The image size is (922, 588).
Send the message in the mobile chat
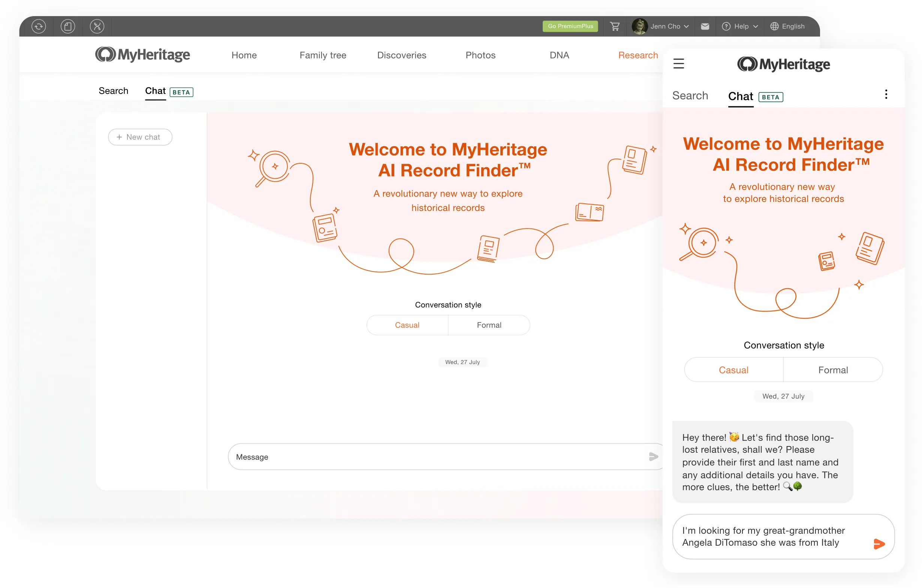(x=879, y=544)
